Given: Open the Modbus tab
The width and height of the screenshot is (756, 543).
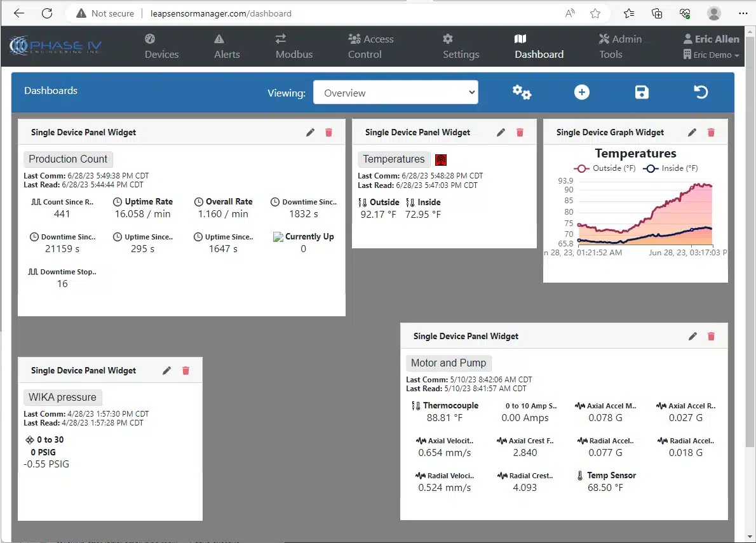Looking at the screenshot, I should tap(294, 47).
